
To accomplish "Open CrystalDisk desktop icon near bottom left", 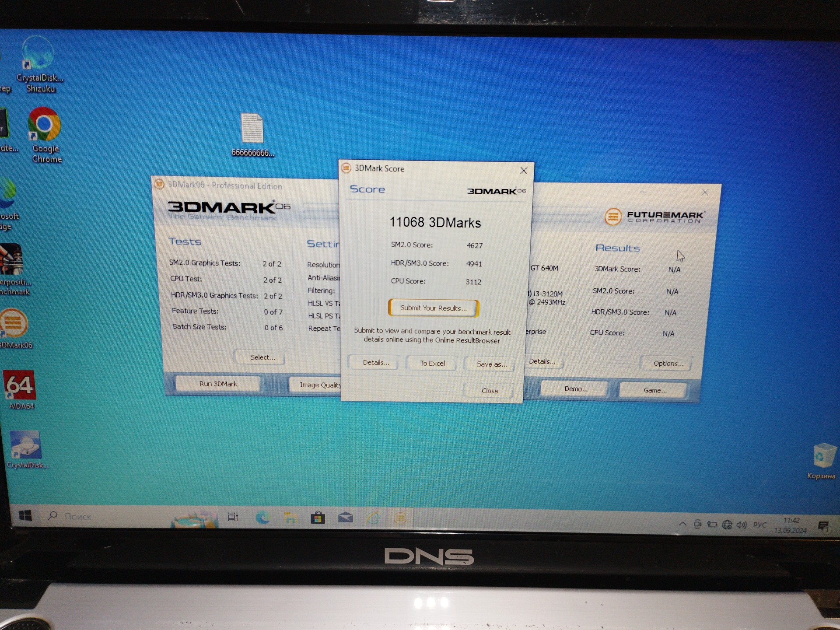I will pyautogui.click(x=26, y=450).
